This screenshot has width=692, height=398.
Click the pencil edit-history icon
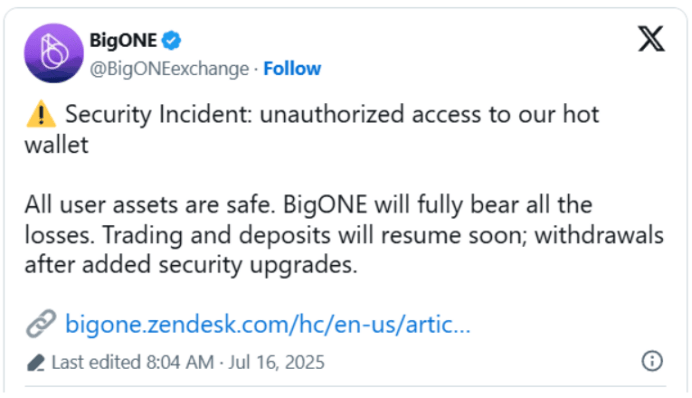(x=36, y=363)
